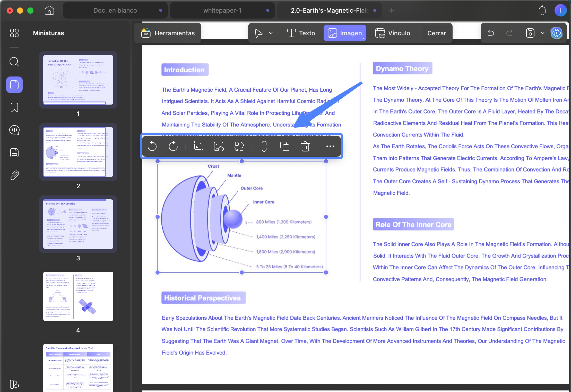Open the notifications bell
Viewport: 571px width, 392px height.
tap(542, 11)
